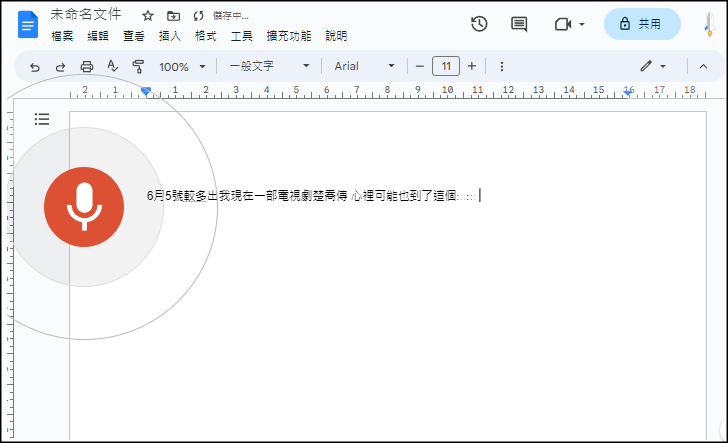Click the font size input field

point(446,67)
